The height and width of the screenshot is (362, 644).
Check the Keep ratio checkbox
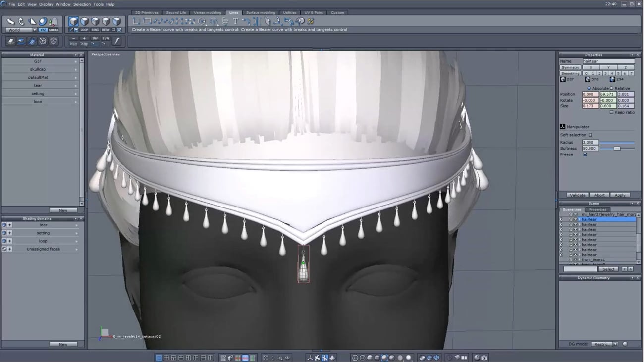[x=611, y=112]
